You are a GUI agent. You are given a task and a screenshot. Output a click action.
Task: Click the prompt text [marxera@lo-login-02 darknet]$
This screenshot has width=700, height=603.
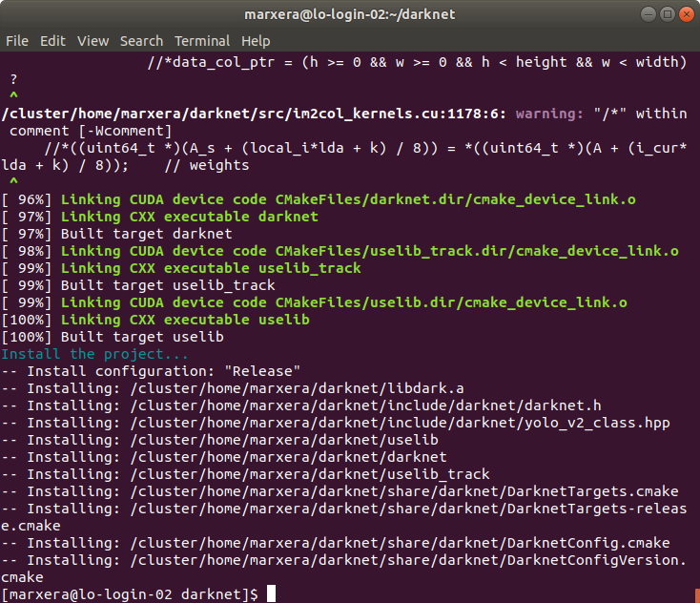click(x=130, y=594)
